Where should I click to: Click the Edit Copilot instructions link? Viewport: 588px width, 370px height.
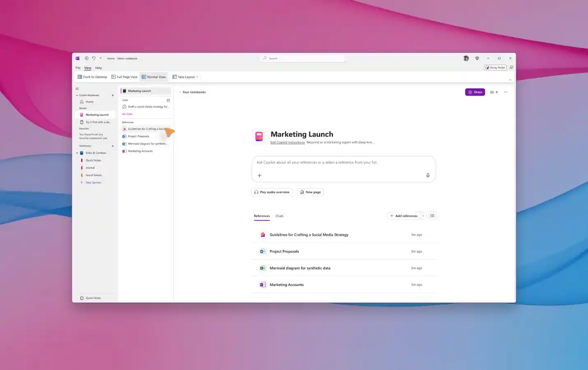coord(287,142)
